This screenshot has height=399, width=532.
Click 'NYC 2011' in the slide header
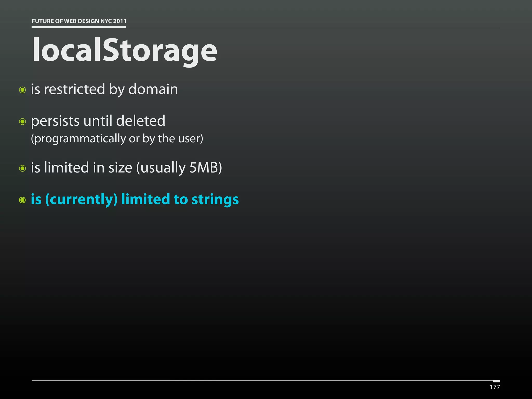click(114, 21)
